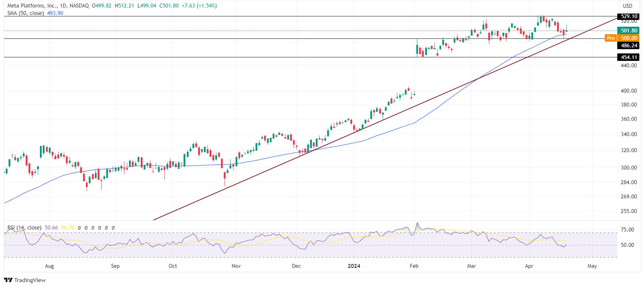644x286 pixels.
Task: Click the 269.00 price axis label
Action: (x=629, y=197)
